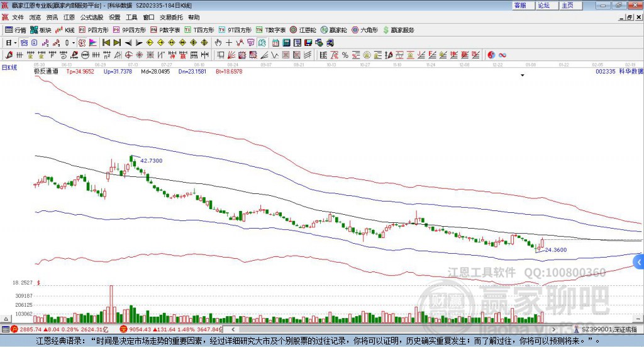Screen dimensions: 644x347
Task: Select the red pencil drawing tool
Action: [x=9, y=55]
